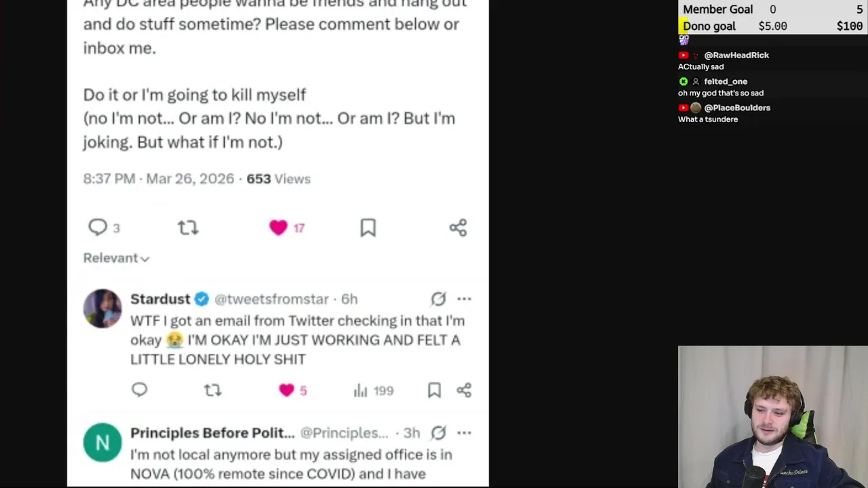Open Stardust's profile avatar

(102, 308)
